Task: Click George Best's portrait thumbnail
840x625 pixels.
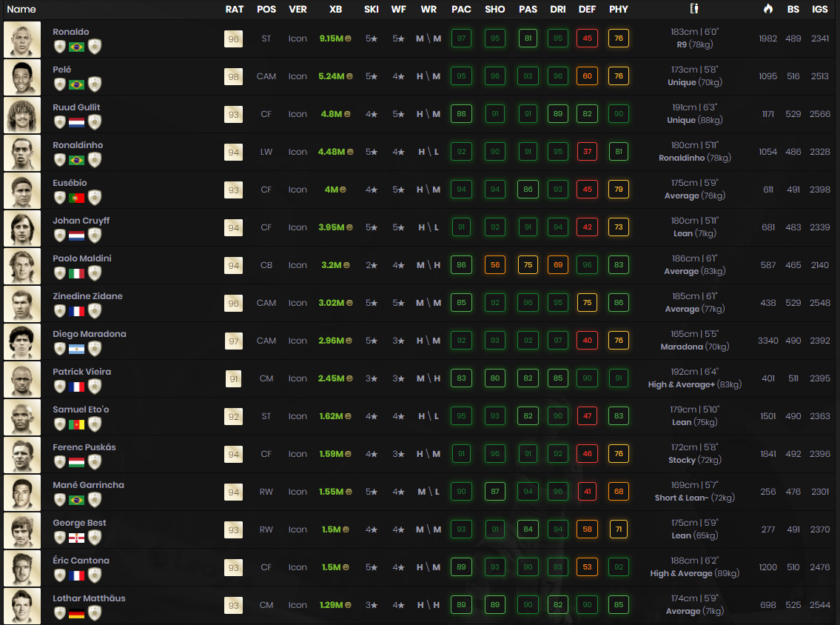Action: point(22,530)
